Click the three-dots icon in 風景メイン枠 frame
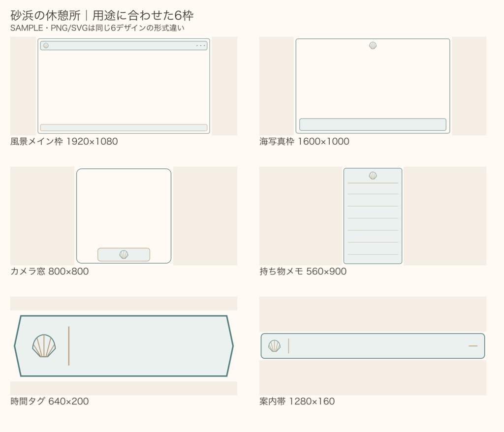Image resolution: width=504 pixels, height=432 pixels. tap(201, 46)
